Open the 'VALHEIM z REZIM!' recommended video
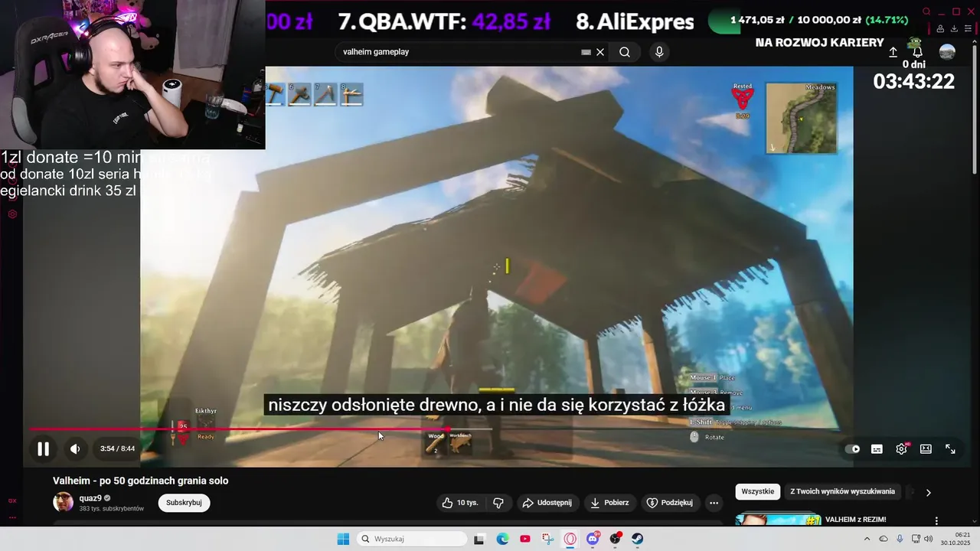 (x=855, y=520)
